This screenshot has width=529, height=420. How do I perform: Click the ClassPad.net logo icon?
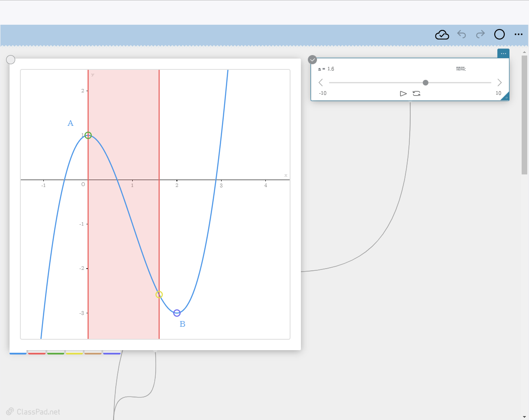[10, 411]
